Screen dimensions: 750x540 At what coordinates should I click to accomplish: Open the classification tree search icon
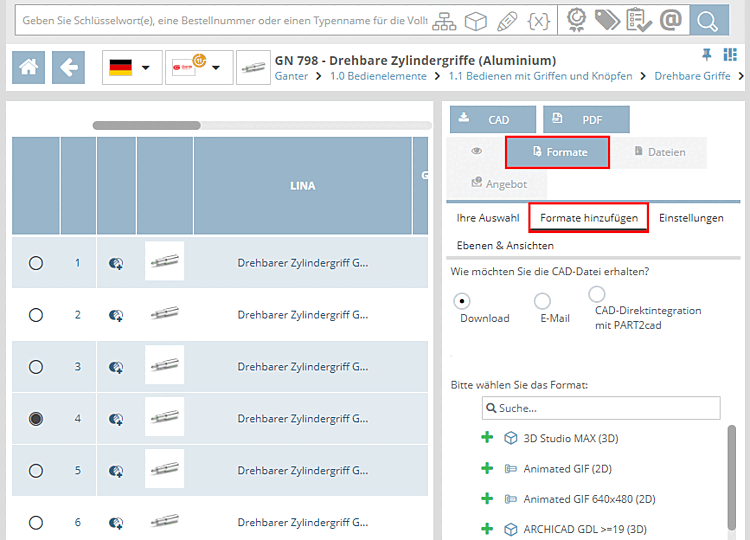444,21
